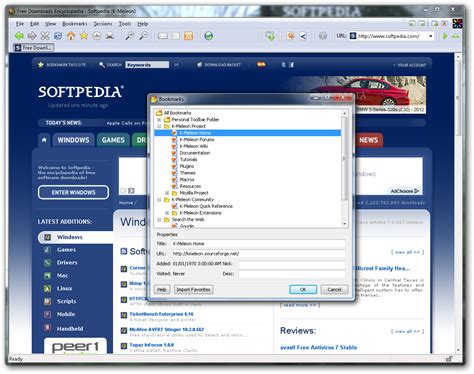Screen dimensions: 474x374
Task: Select the K-Meleon Forums bookmark
Action: pyautogui.click(x=197, y=139)
